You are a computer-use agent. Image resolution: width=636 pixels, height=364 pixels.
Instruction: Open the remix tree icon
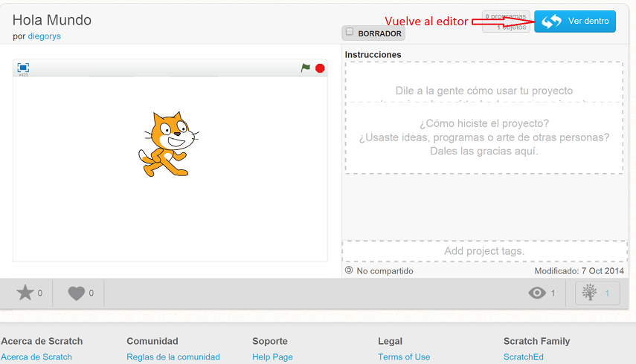[590, 293]
